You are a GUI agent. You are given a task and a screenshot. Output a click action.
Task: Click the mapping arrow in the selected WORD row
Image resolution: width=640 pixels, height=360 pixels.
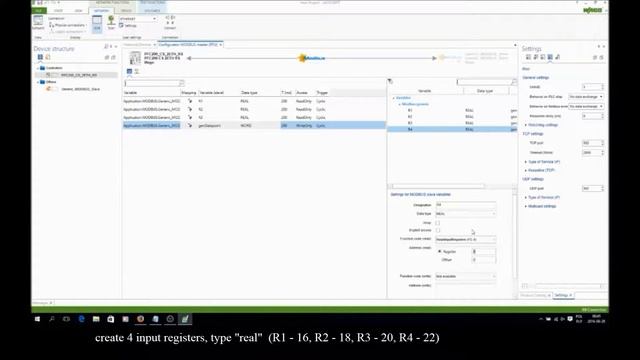coord(190,126)
